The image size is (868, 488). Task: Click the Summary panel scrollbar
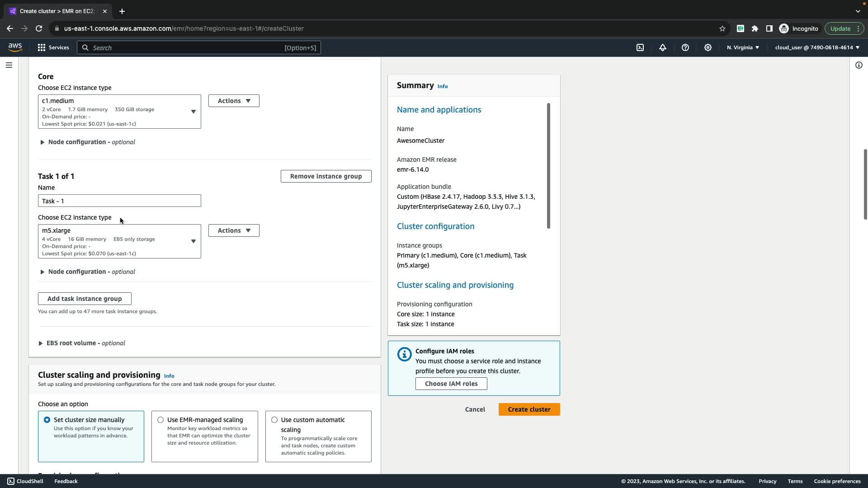pyautogui.click(x=548, y=166)
